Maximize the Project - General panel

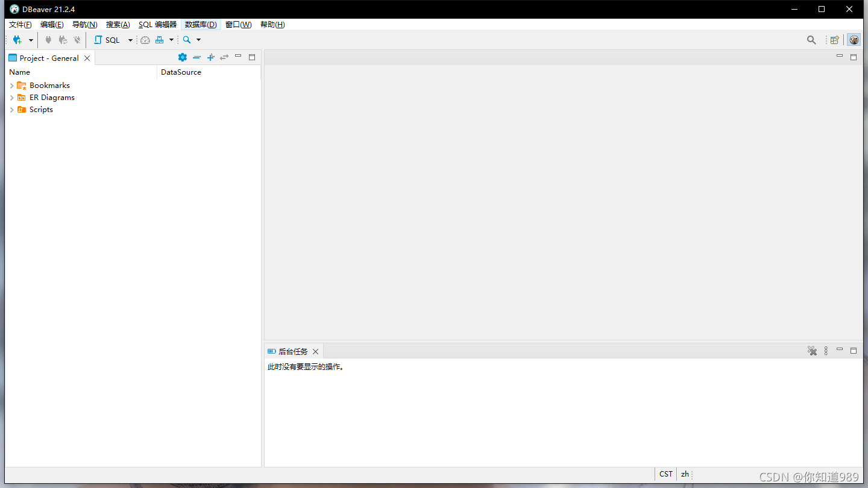click(252, 57)
